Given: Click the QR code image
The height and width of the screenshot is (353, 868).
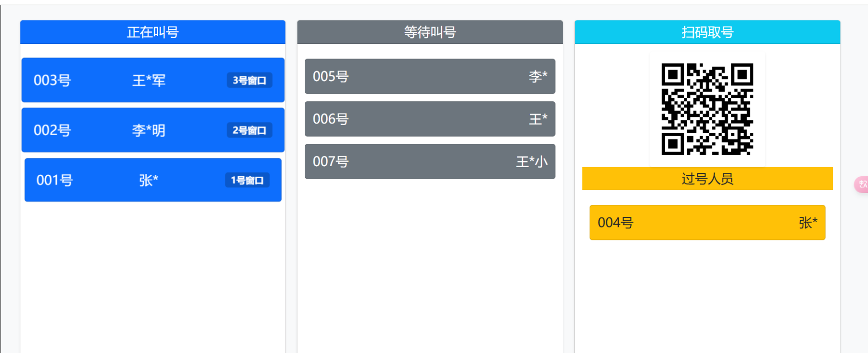Looking at the screenshot, I should click(707, 109).
